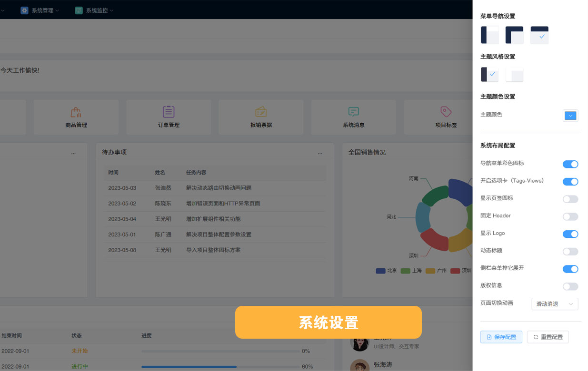Click the 报销票据 ticket icon
Viewport: 588px width, 371px height.
point(261,112)
